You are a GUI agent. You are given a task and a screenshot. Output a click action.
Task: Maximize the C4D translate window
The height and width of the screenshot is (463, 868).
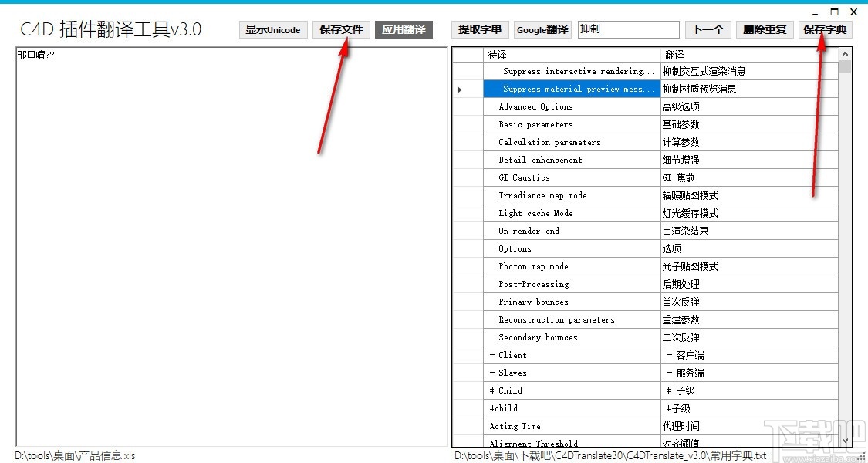(x=834, y=12)
